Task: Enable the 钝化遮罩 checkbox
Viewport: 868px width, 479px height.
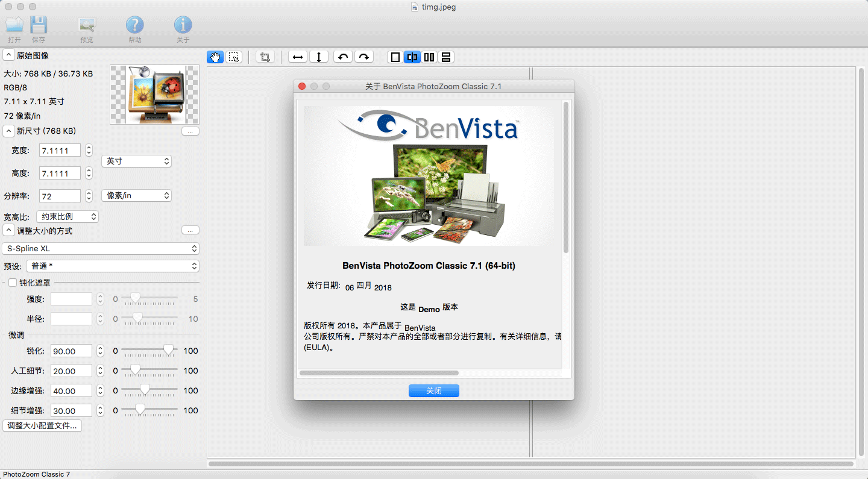Action: pyautogui.click(x=13, y=283)
